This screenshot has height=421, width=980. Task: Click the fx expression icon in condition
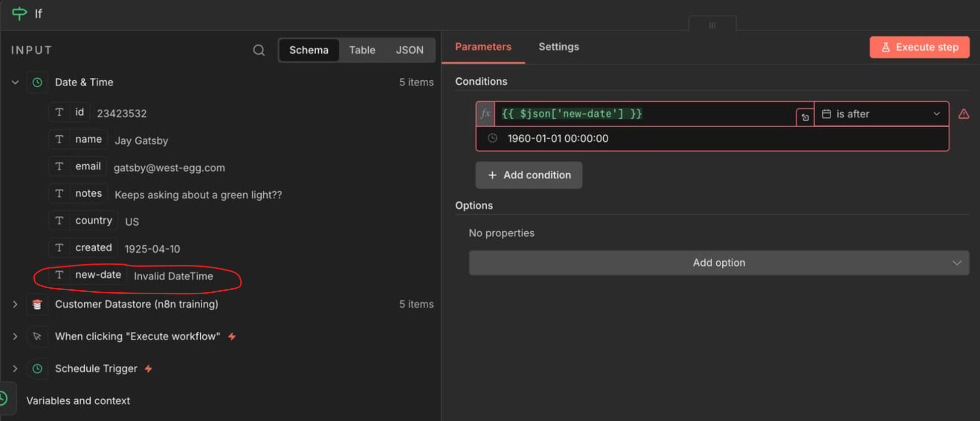(x=486, y=114)
